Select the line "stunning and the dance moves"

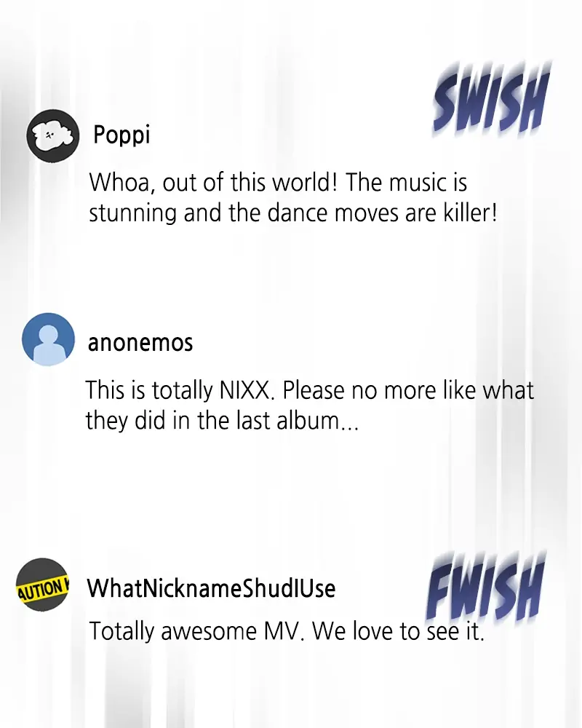(x=293, y=213)
